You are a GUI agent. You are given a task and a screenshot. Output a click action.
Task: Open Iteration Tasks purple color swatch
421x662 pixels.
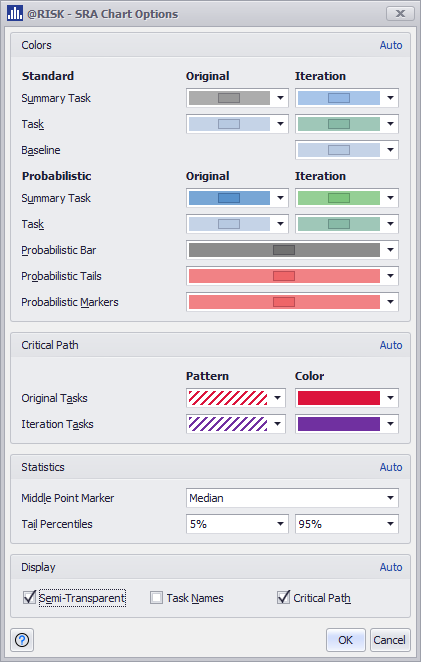click(x=347, y=424)
